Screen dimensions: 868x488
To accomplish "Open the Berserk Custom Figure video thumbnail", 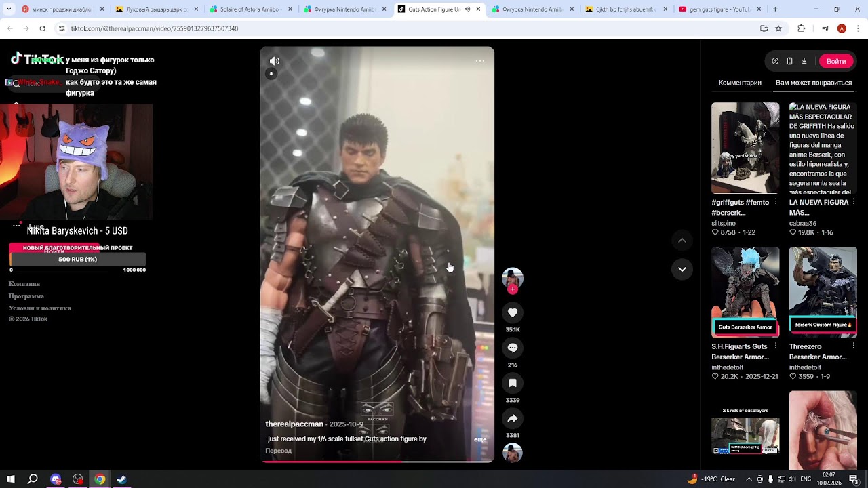I will (x=823, y=292).
